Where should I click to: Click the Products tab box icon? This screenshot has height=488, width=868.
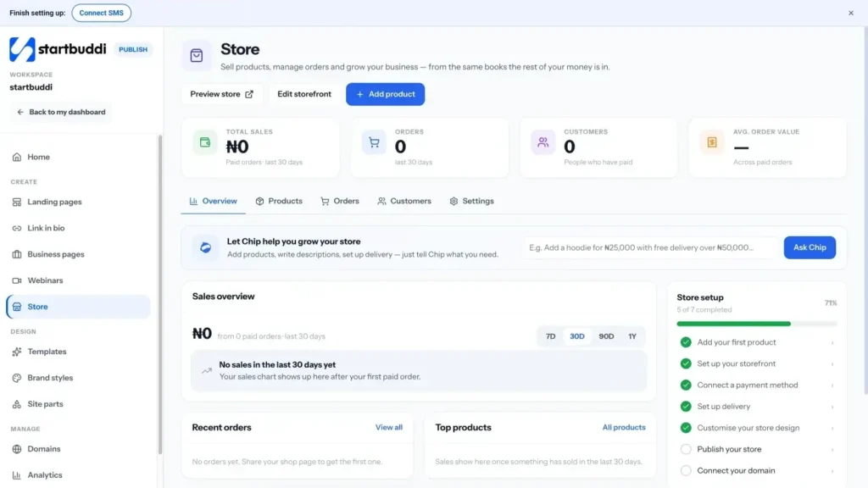pyautogui.click(x=259, y=202)
